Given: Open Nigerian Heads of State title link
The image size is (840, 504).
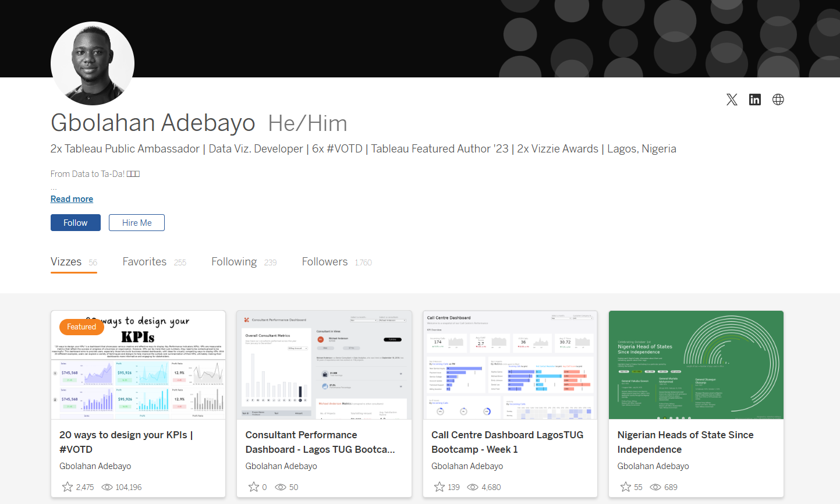Looking at the screenshot, I should click(685, 442).
